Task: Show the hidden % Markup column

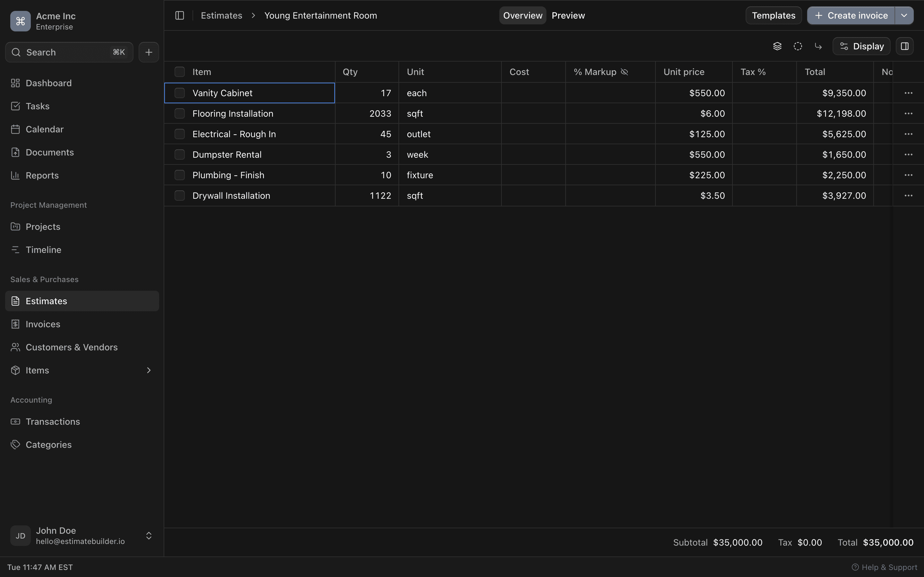Action: click(x=624, y=72)
